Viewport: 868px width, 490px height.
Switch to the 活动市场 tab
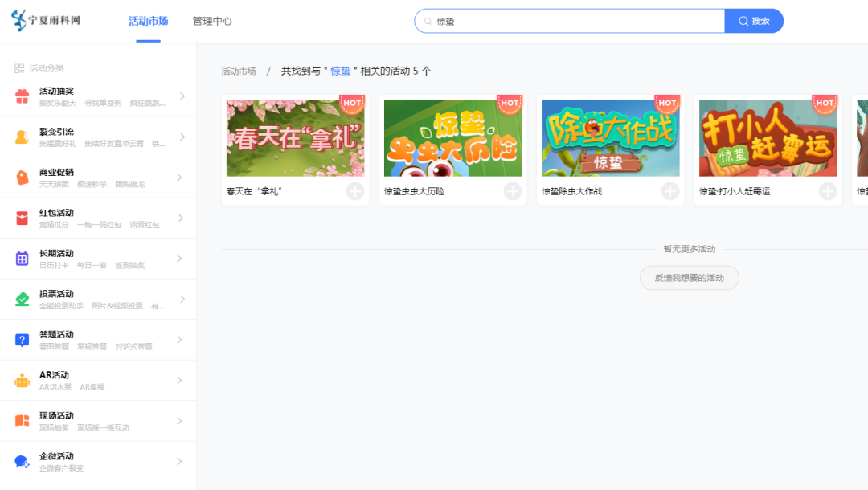click(149, 22)
